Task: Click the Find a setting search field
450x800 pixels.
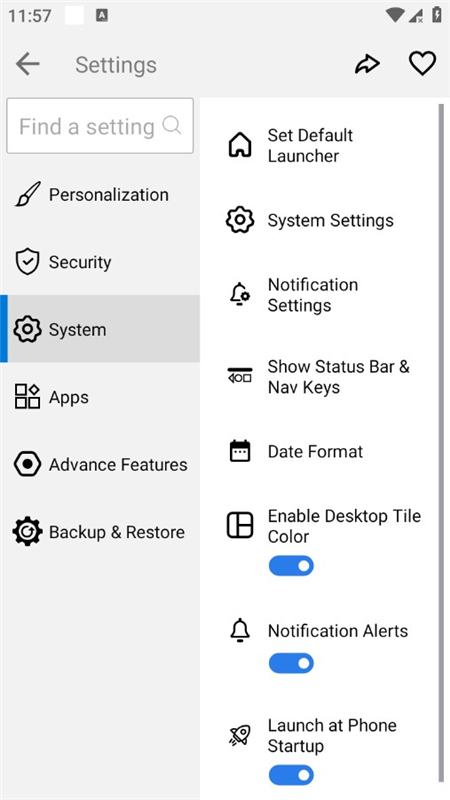Action: 100,126
